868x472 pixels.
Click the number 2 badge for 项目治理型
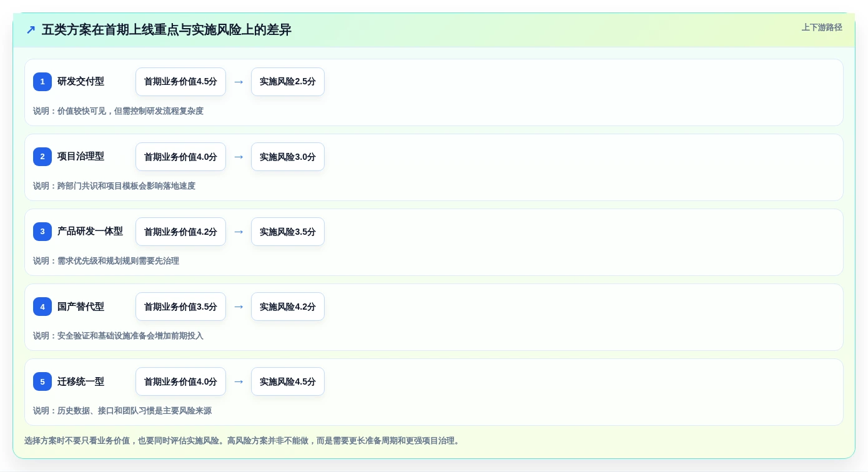click(x=42, y=157)
